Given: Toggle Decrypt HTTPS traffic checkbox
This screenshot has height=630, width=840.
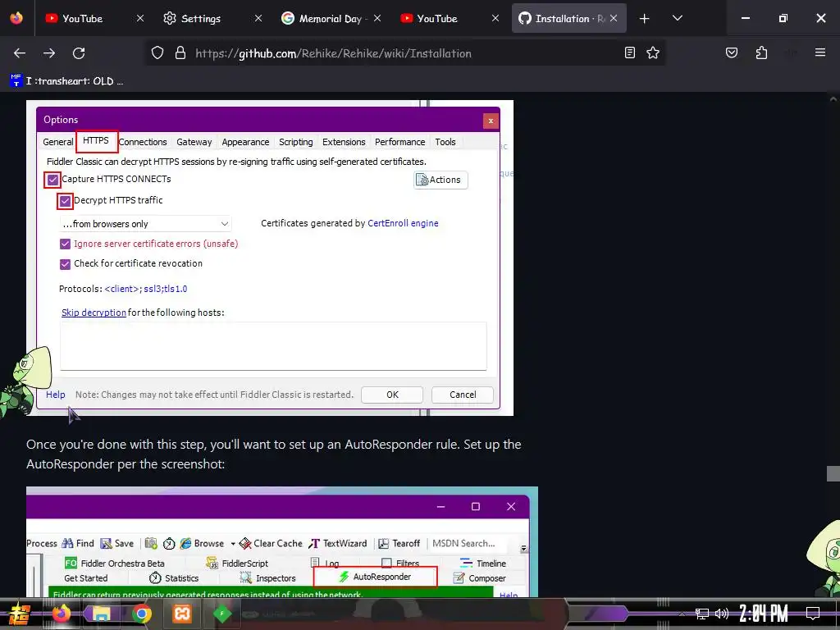Looking at the screenshot, I should 65,202.
